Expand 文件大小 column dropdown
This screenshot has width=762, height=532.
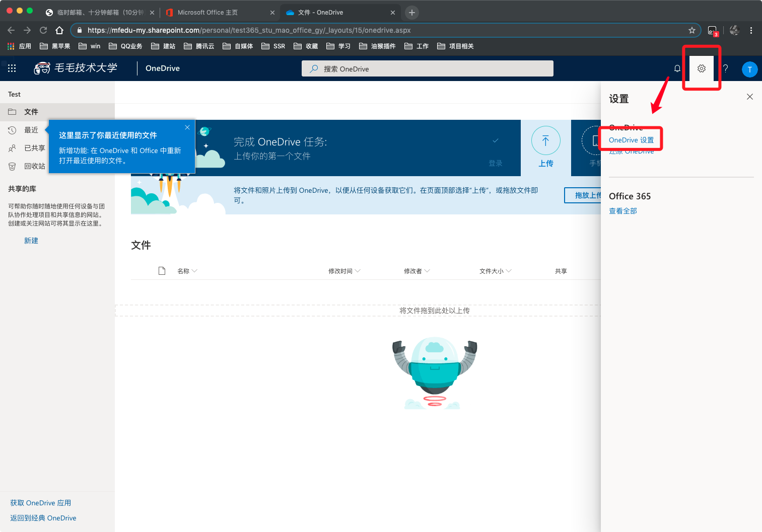click(x=496, y=271)
